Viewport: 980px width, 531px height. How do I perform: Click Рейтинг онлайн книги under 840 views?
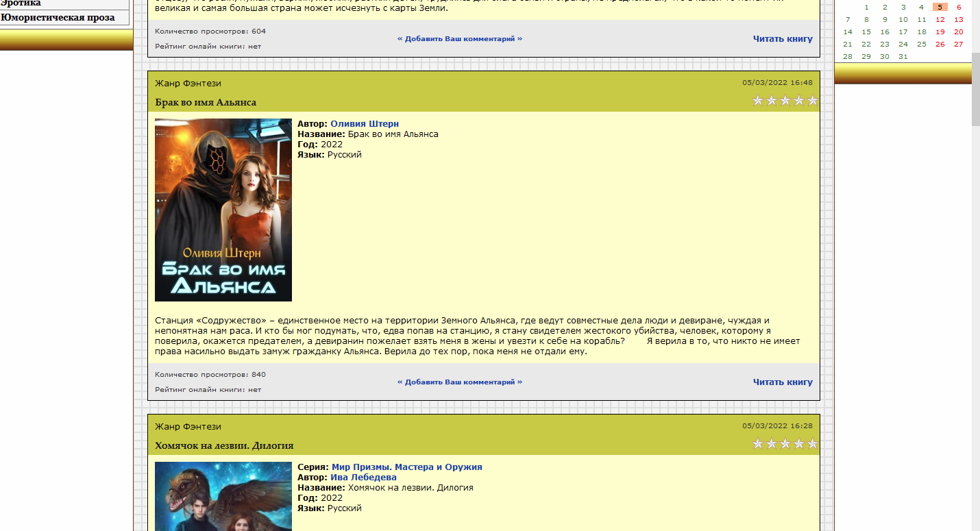pyautogui.click(x=208, y=390)
